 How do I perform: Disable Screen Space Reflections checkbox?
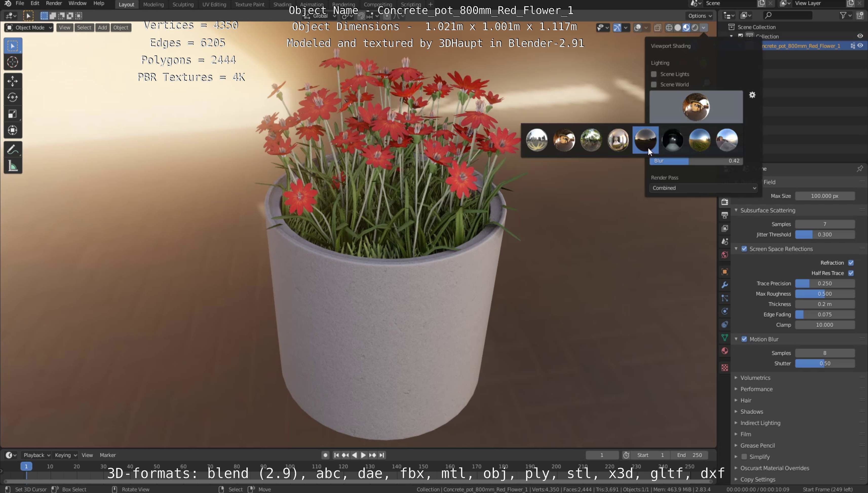tap(744, 249)
